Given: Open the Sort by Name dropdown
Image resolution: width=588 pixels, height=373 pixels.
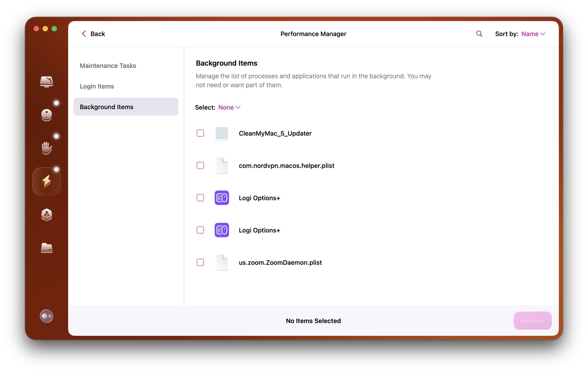Looking at the screenshot, I should pyautogui.click(x=533, y=34).
